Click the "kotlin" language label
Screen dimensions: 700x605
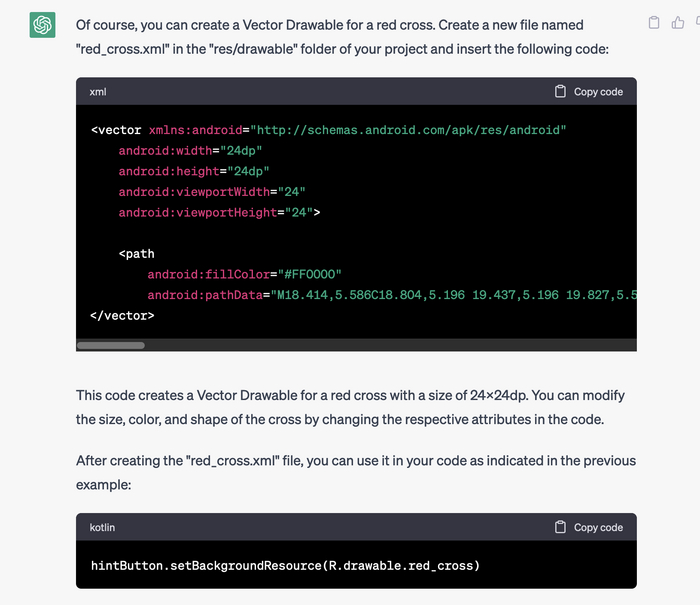tap(104, 527)
